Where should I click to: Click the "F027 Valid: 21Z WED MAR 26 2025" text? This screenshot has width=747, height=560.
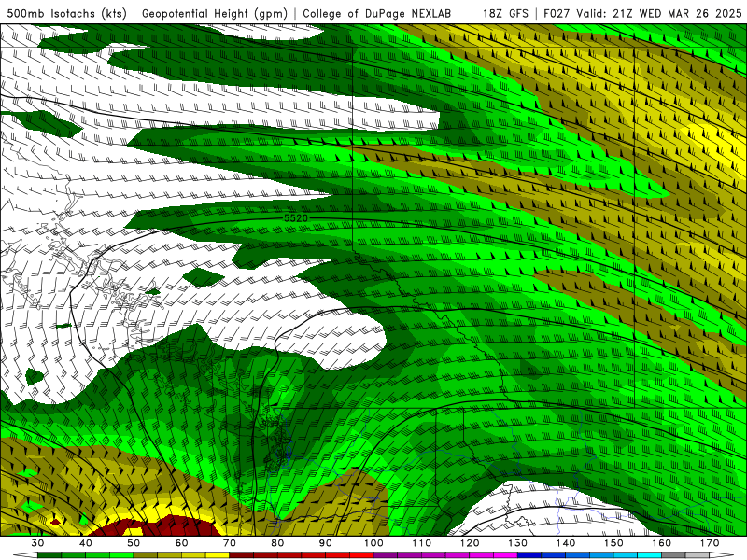pos(642,13)
